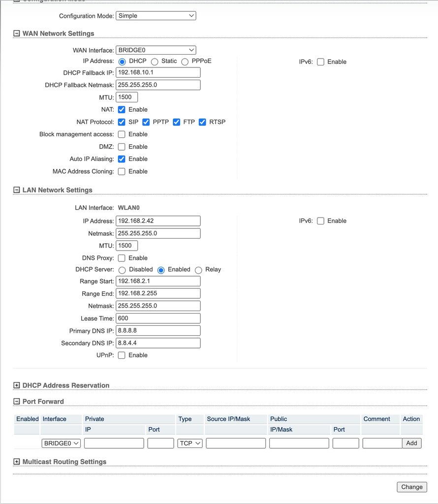Uncheck the SIP NAT protocol
Screen dimensions: 438x504
[x=122, y=122]
